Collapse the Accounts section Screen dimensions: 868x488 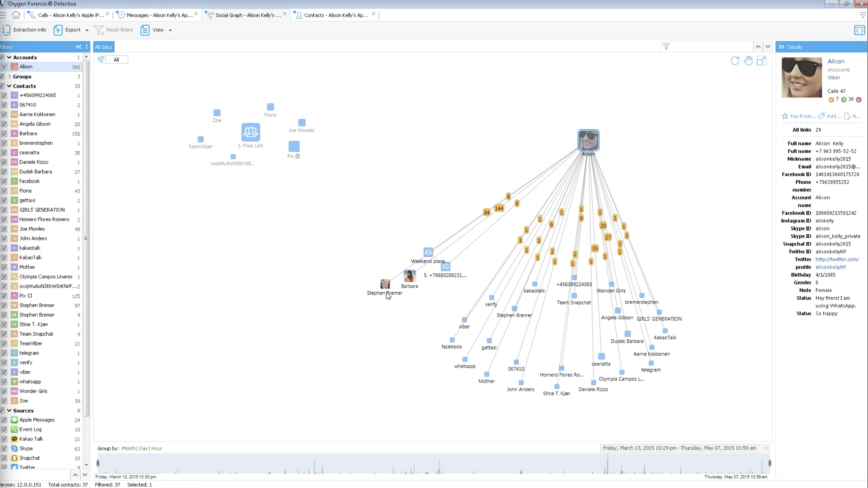(x=9, y=58)
